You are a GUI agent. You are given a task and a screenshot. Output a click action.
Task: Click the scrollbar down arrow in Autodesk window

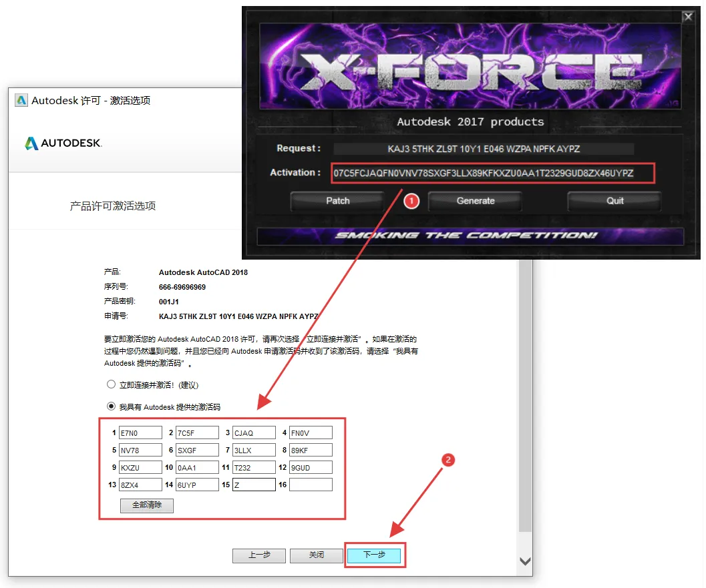click(525, 561)
